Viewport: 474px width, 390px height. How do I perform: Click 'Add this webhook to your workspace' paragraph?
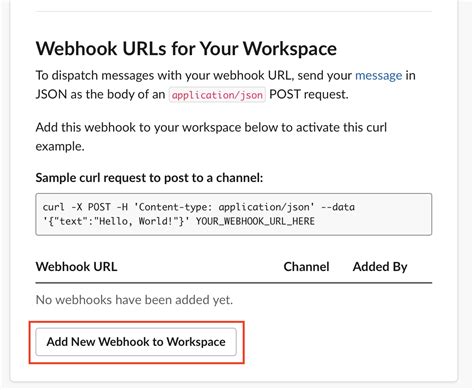[211, 137]
